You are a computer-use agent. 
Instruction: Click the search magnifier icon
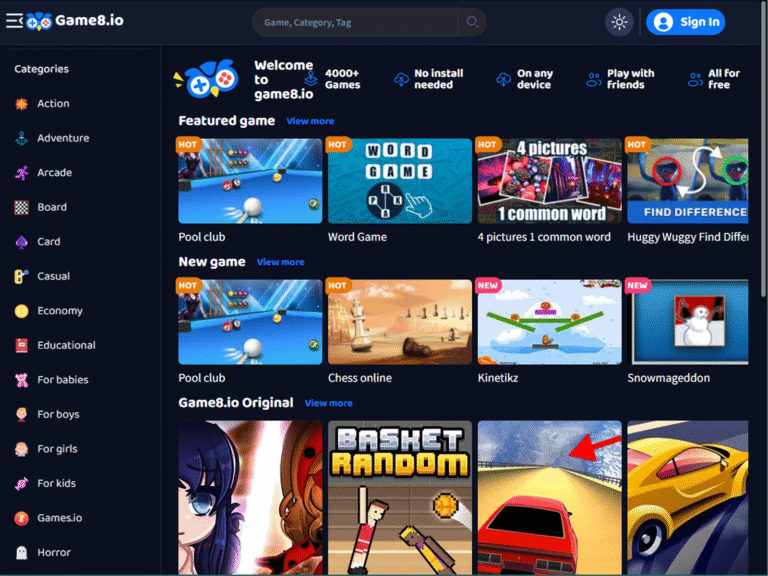(472, 22)
